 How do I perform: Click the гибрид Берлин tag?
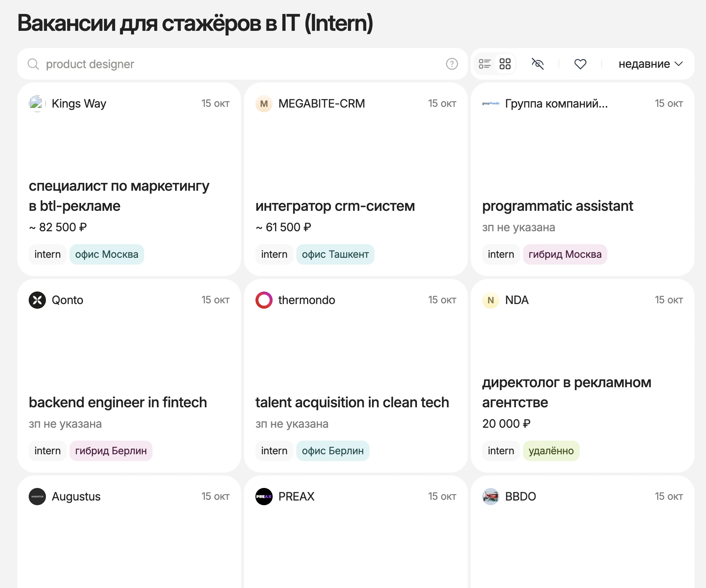pyautogui.click(x=111, y=451)
